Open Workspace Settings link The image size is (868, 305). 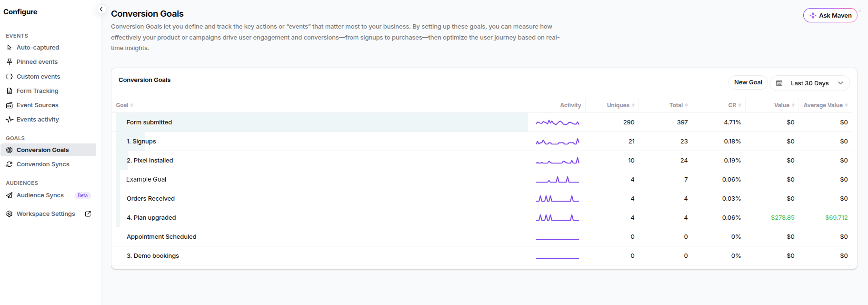pyautogui.click(x=46, y=214)
